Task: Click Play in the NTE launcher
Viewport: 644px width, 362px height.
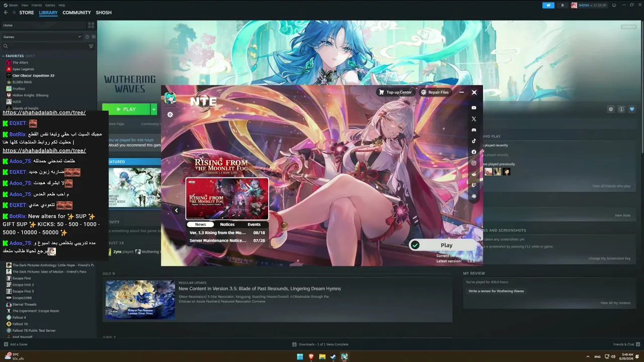Action: click(443, 245)
